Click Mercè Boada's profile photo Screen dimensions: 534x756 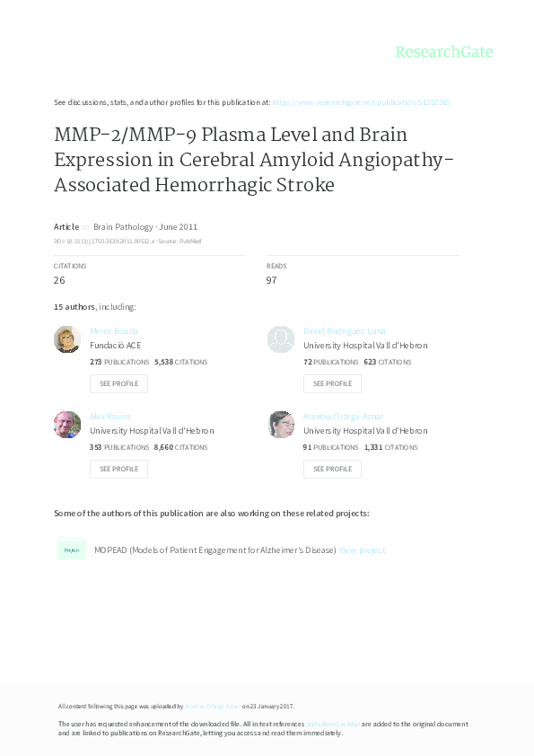coord(67,339)
